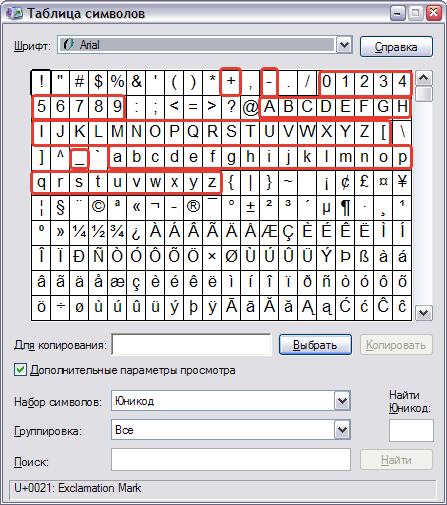Select the Æ capital ligature character

pyautogui.click(x=269, y=232)
